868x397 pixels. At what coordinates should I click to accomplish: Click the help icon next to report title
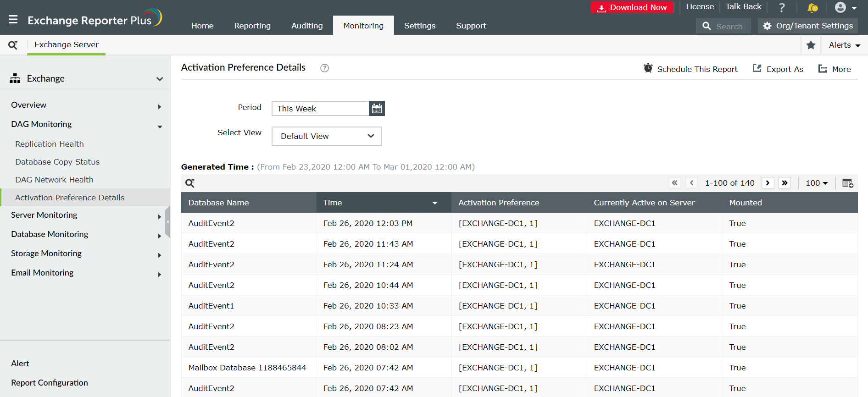[324, 68]
